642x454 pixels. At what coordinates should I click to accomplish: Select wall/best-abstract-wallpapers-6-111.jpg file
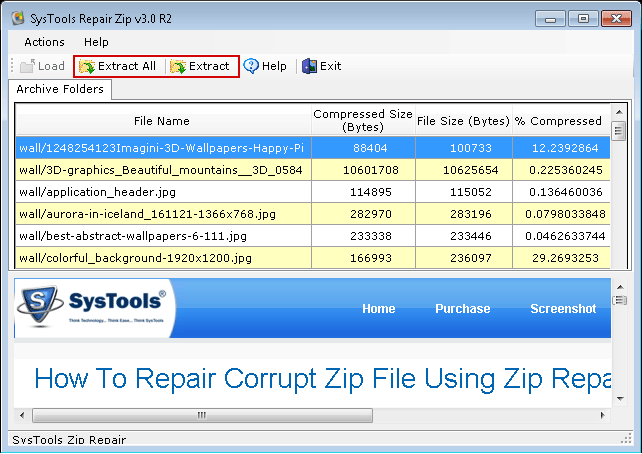coord(313,236)
